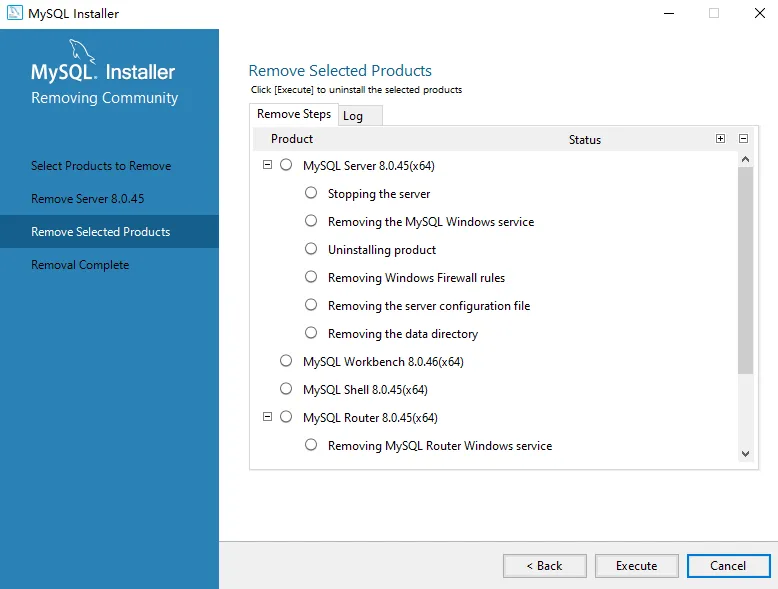Select the MySQL Server 8.0.45 status circle
778x589 pixels.
pos(286,165)
